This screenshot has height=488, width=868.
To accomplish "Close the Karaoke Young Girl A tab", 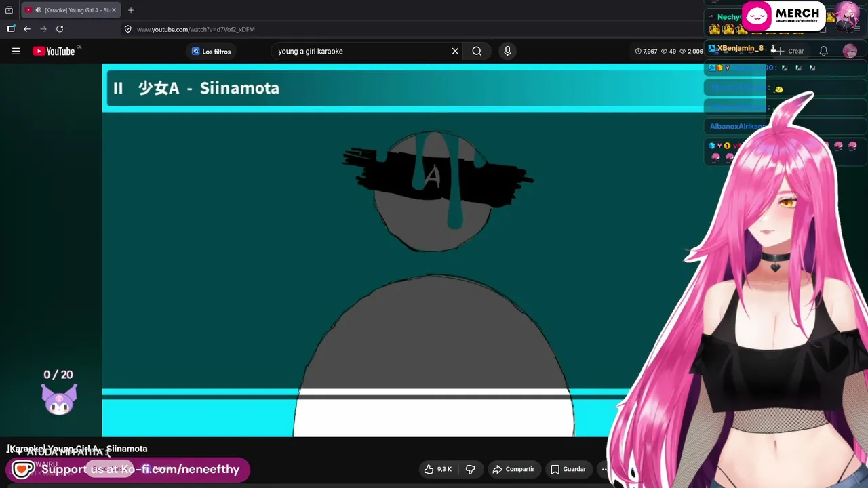I will (x=114, y=10).
